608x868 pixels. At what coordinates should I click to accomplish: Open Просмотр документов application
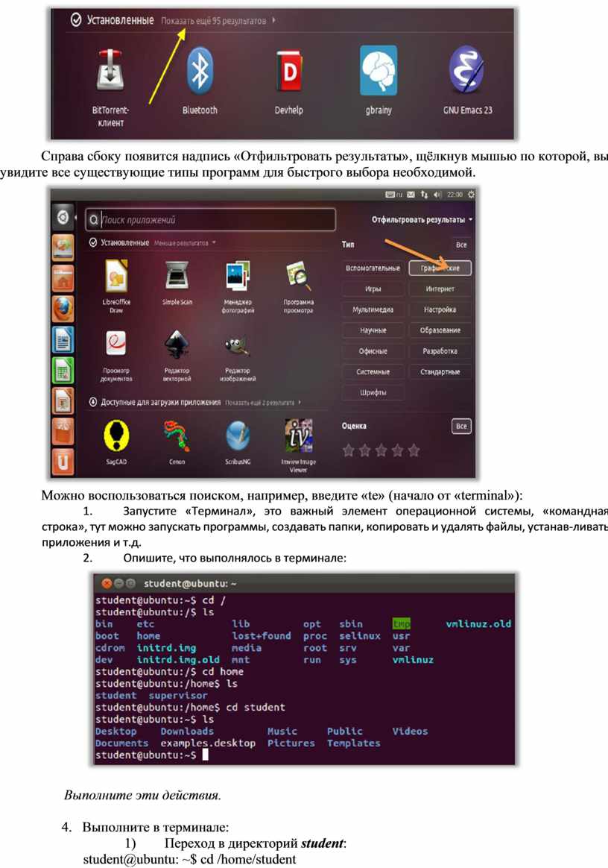[x=116, y=345]
